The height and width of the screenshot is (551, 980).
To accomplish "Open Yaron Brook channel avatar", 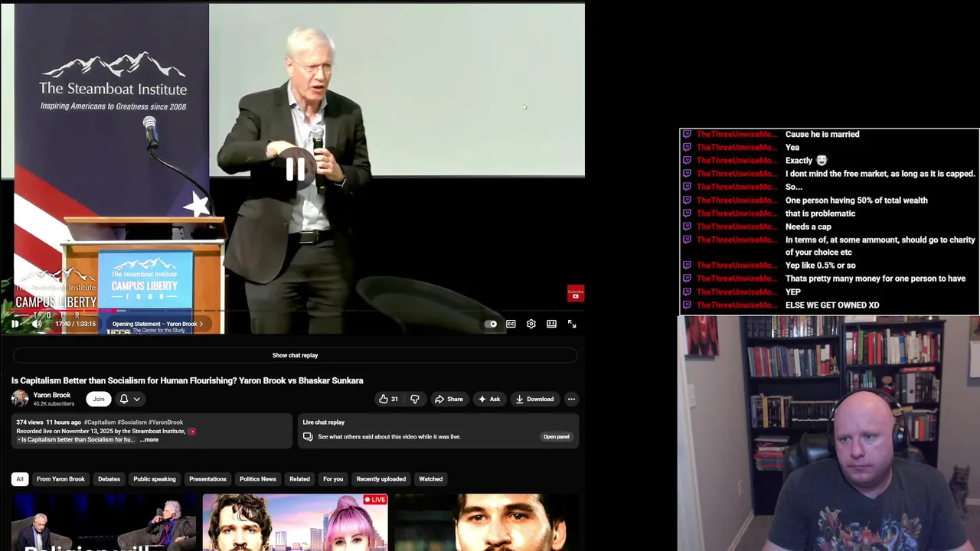I will 20,399.
